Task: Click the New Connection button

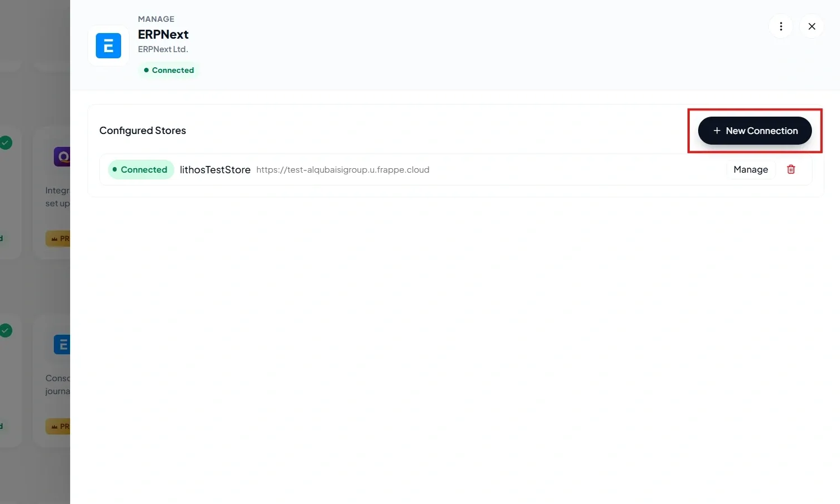Action: click(755, 131)
